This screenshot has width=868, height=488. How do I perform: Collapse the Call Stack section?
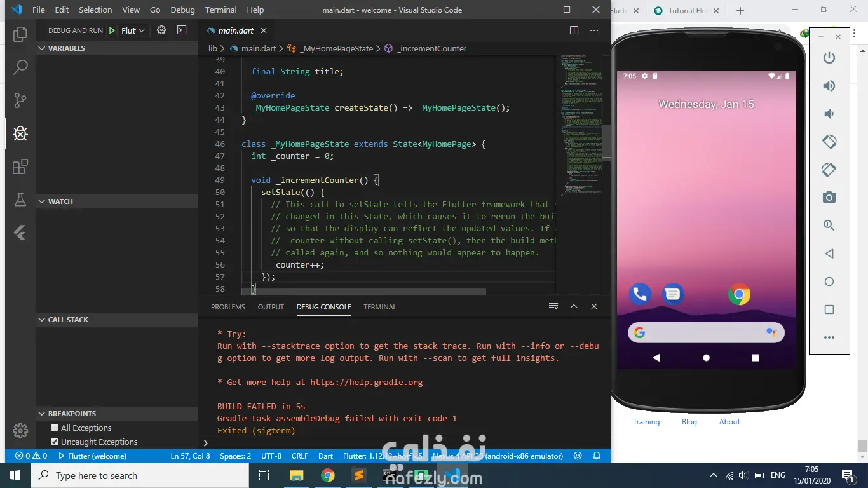(68, 320)
